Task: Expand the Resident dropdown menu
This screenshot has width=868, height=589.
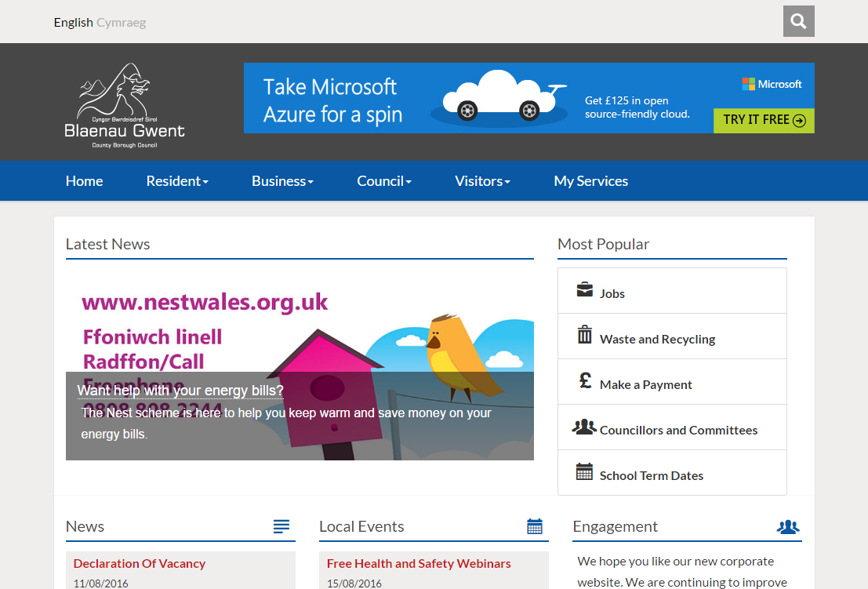Action: (177, 181)
